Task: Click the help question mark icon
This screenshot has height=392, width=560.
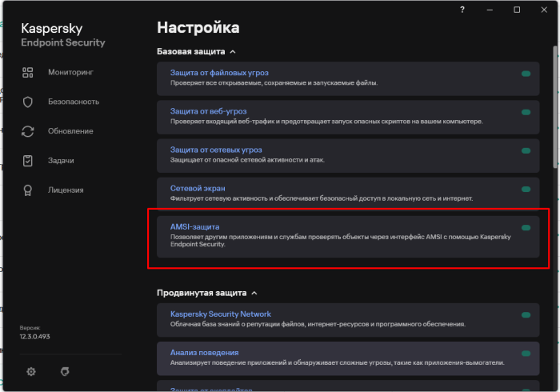Action: click(462, 10)
